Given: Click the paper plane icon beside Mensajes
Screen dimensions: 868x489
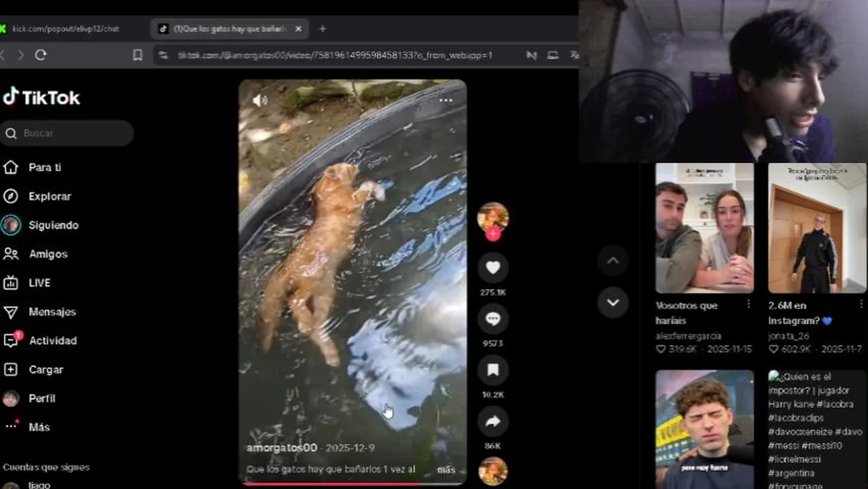Looking at the screenshot, I should click(11, 312).
